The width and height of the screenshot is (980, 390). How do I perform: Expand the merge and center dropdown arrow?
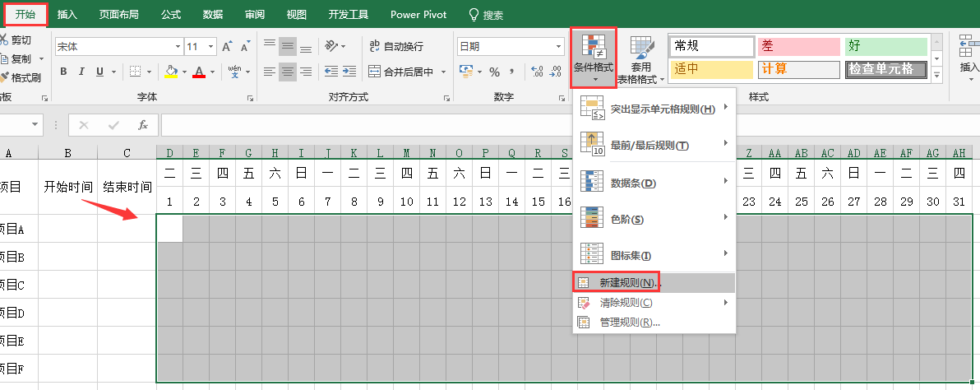coord(444,72)
